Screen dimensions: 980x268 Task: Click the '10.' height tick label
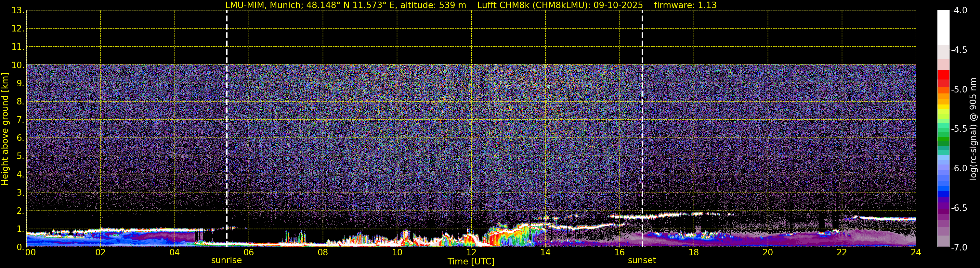pyautogui.click(x=18, y=65)
